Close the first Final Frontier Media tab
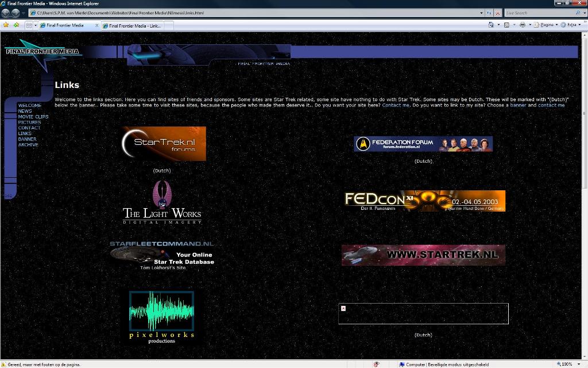 (96, 25)
